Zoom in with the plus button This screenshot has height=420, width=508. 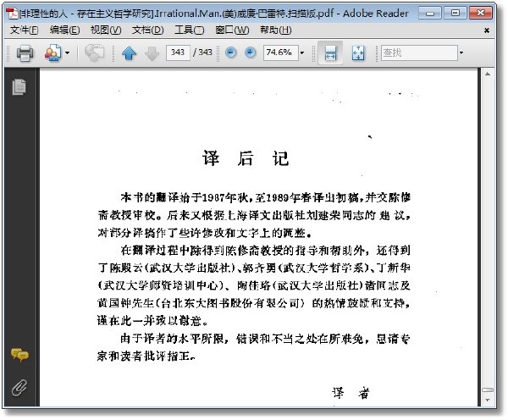coord(250,52)
